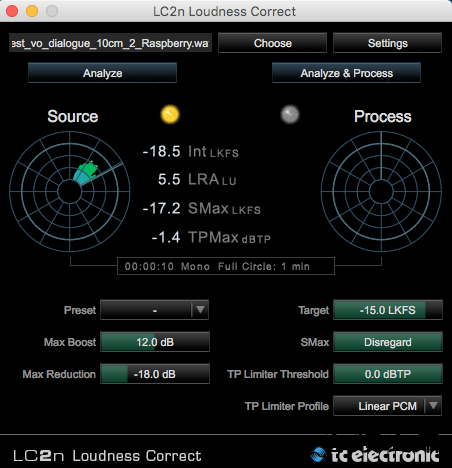
Task: Open the TP Limiter Profile Linear PCM dropdown
Action: (x=388, y=406)
